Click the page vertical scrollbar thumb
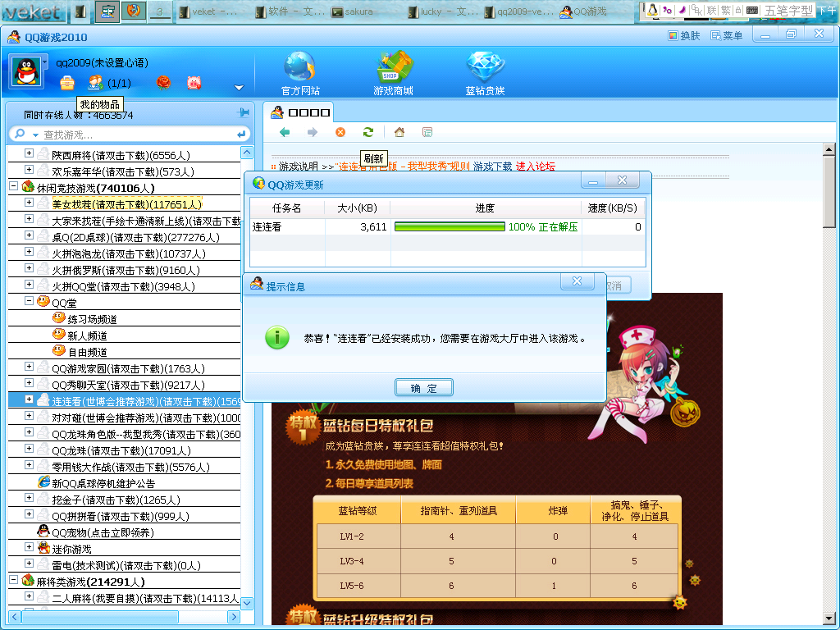 click(829, 191)
